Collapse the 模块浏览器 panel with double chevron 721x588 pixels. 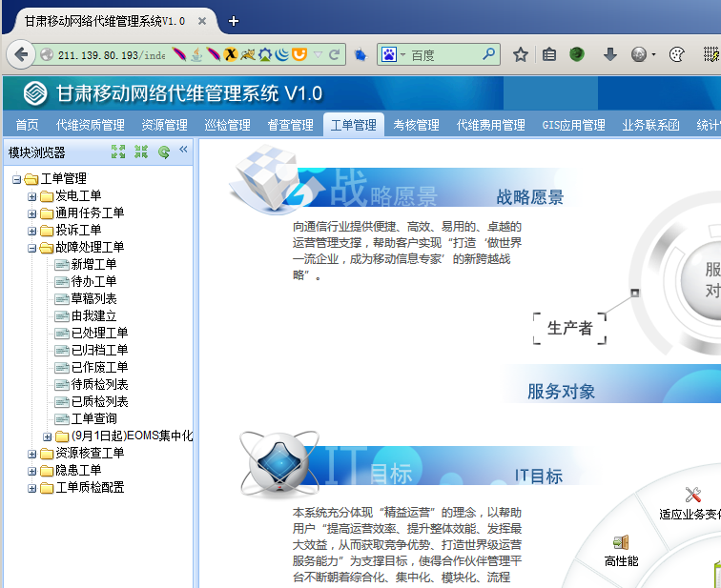183,150
